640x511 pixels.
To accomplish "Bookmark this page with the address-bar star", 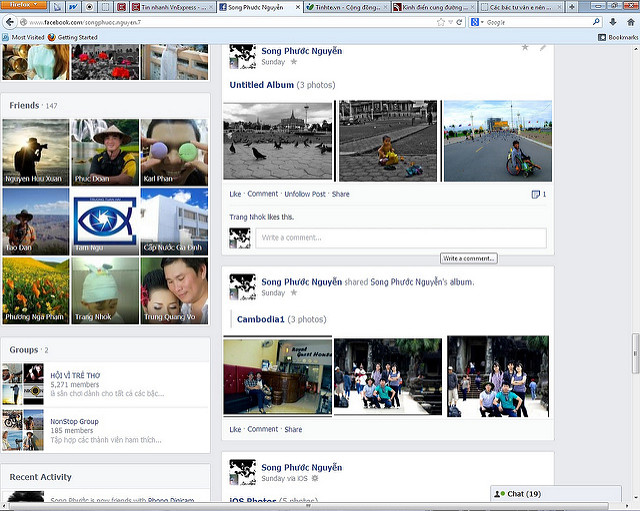I will [440, 22].
